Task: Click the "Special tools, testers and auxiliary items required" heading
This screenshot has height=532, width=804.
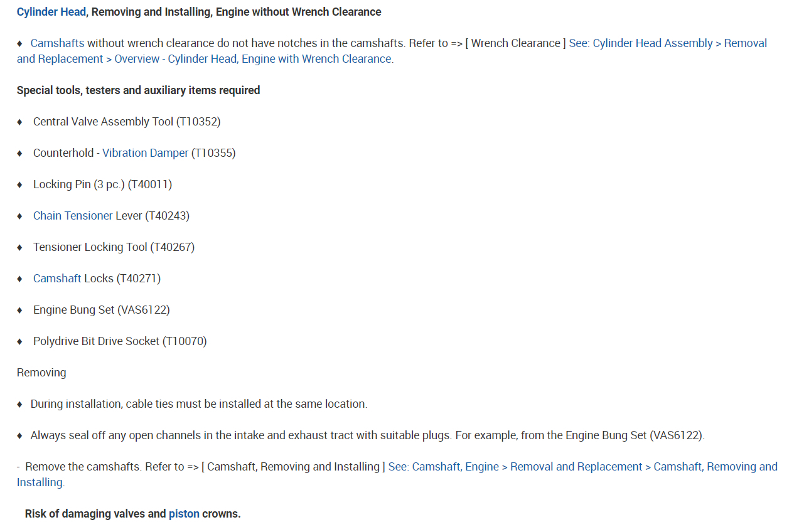Action: [x=138, y=90]
